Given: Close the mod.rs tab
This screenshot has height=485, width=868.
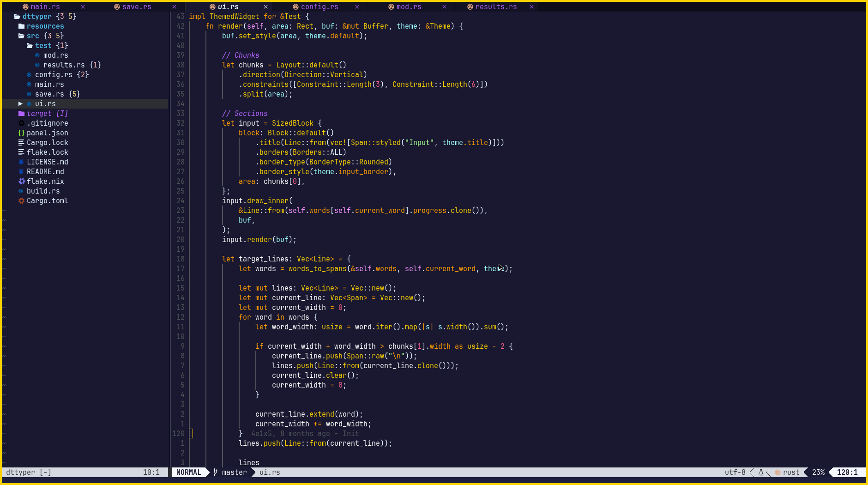Looking at the screenshot, I should tap(444, 7).
